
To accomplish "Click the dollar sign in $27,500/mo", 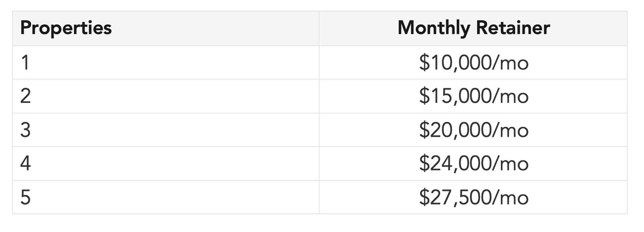I will 424,197.
